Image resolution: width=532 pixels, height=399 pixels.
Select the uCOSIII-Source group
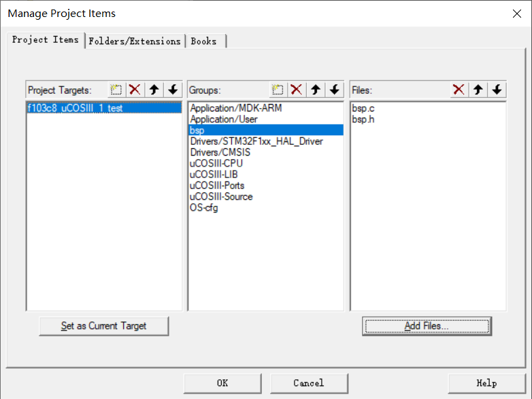click(x=266, y=196)
